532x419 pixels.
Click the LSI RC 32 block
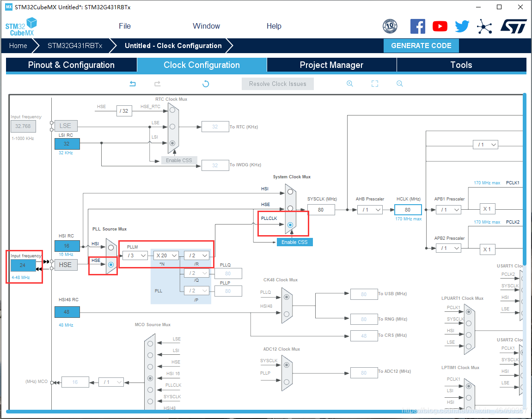67,144
